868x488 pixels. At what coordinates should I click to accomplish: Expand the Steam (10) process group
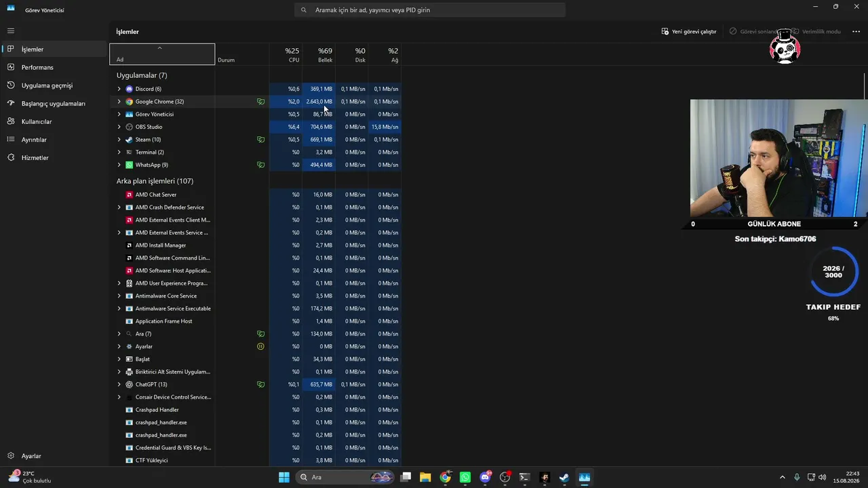[x=119, y=140]
